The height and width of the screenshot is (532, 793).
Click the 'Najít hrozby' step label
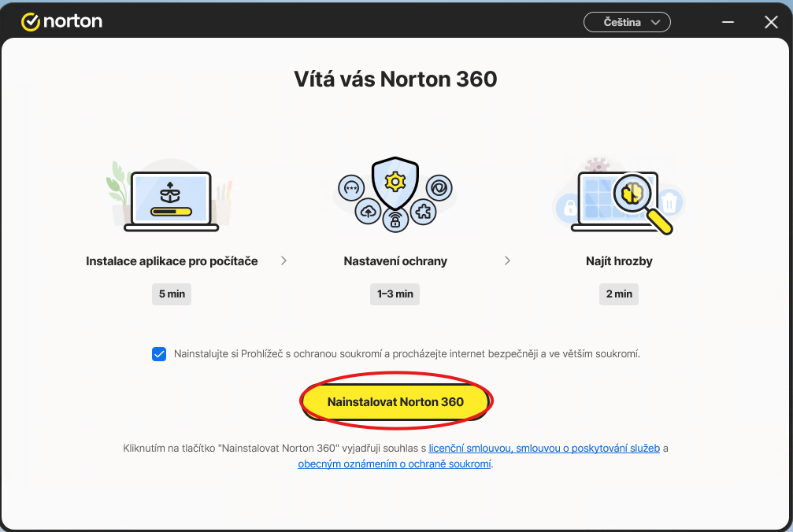pyautogui.click(x=619, y=261)
